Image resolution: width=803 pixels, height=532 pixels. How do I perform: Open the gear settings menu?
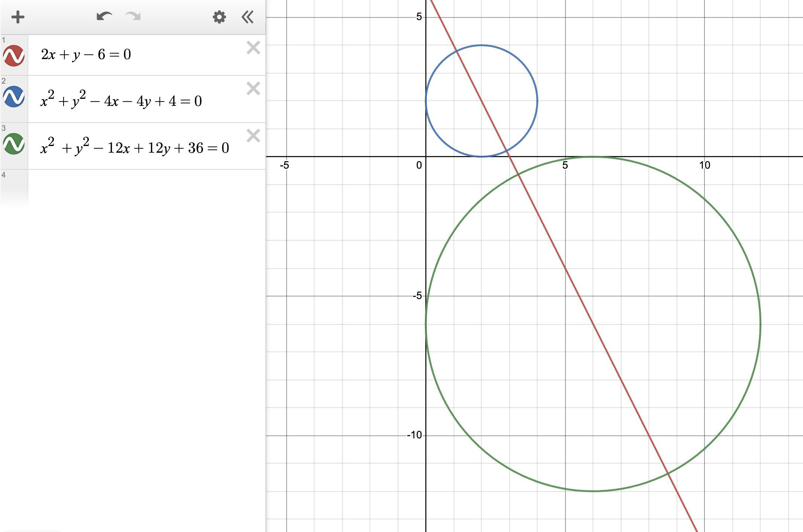pyautogui.click(x=219, y=17)
